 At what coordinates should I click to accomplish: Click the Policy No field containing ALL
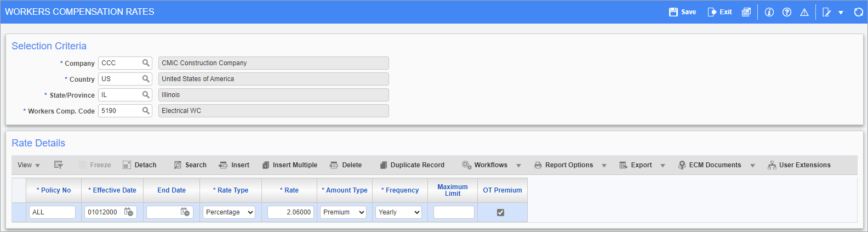pyautogui.click(x=52, y=212)
